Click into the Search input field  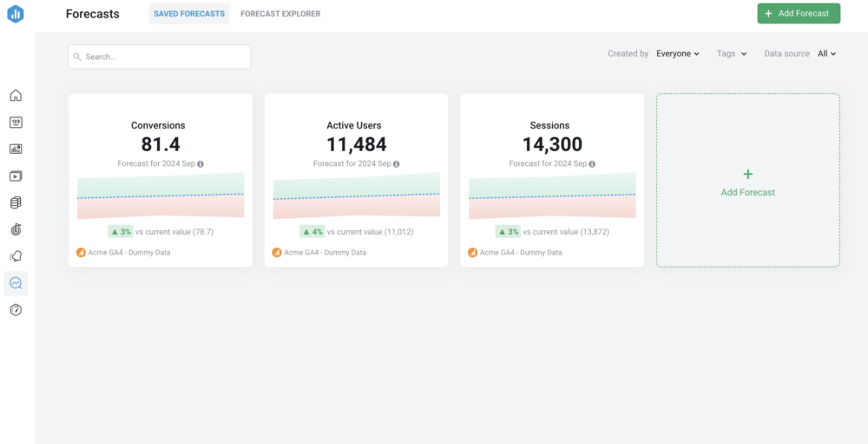point(160,56)
